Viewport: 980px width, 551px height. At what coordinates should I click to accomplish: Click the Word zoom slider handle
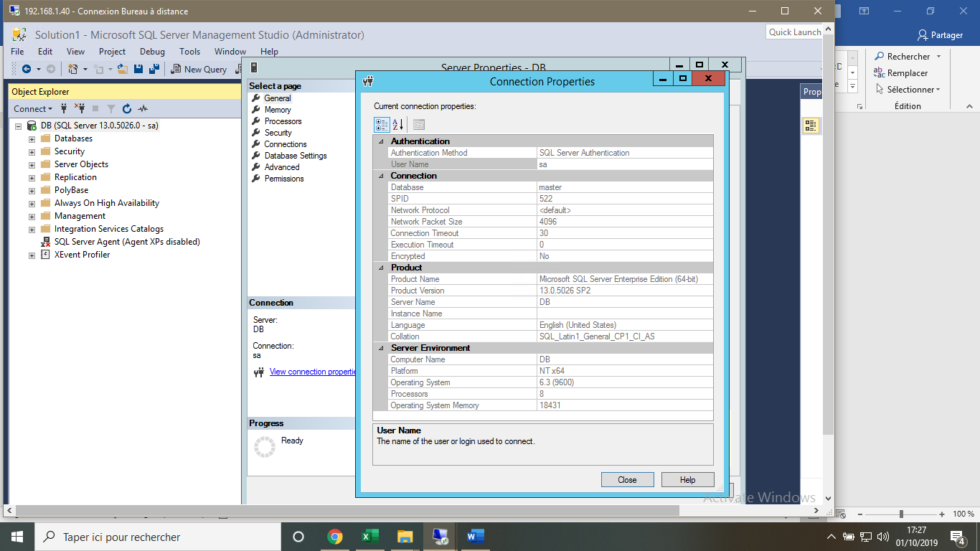[901, 514]
